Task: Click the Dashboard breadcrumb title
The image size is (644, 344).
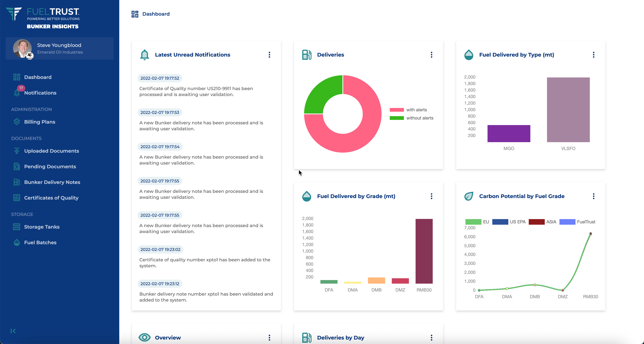Action: click(x=156, y=14)
